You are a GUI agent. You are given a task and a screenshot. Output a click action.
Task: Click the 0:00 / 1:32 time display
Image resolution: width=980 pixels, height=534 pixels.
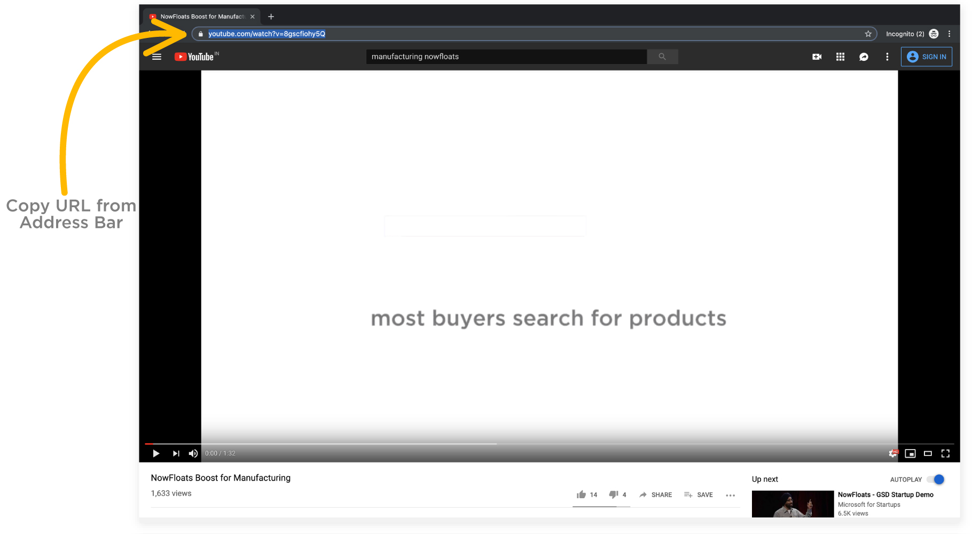[x=220, y=453]
